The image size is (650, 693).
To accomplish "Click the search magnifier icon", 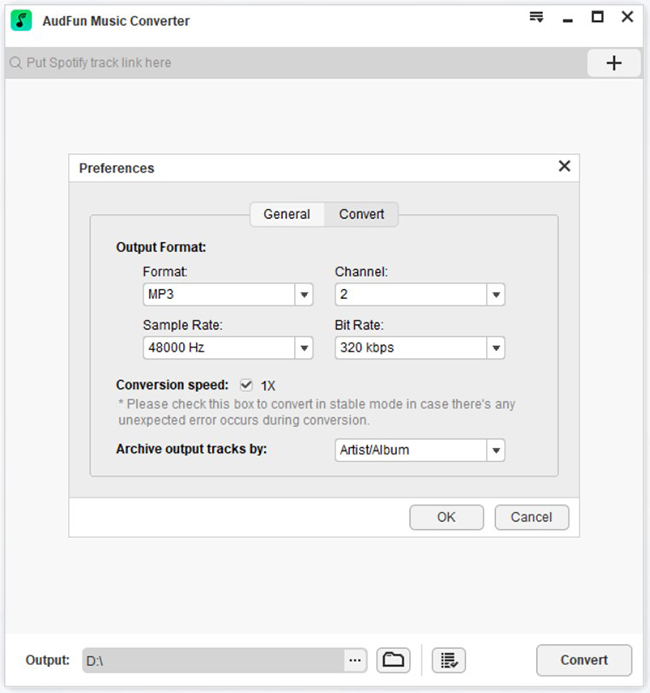I will (15, 63).
